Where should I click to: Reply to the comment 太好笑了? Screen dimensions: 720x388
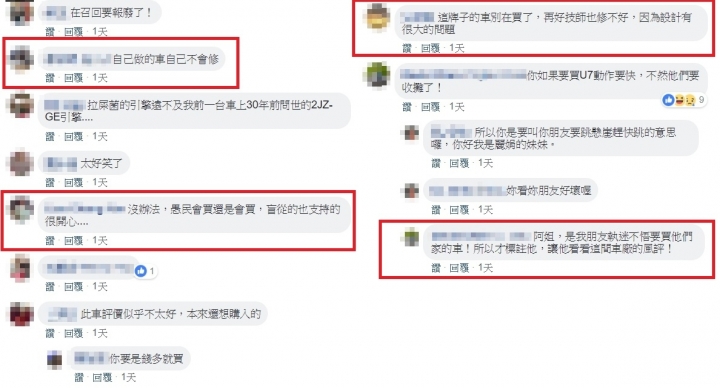(73, 183)
